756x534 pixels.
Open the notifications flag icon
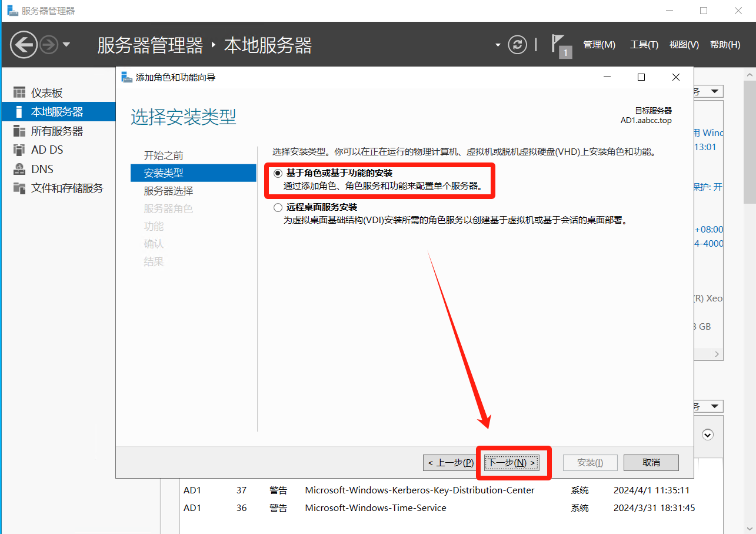[x=559, y=45]
